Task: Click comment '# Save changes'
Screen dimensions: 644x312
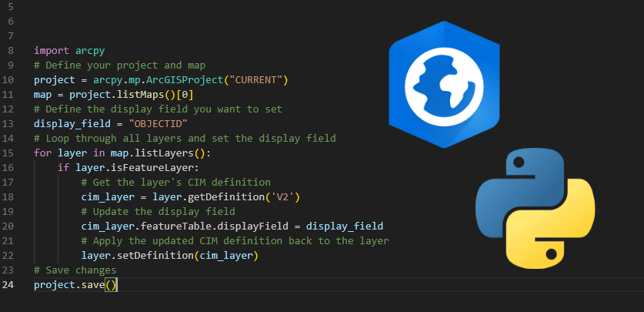Action: (75, 270)
